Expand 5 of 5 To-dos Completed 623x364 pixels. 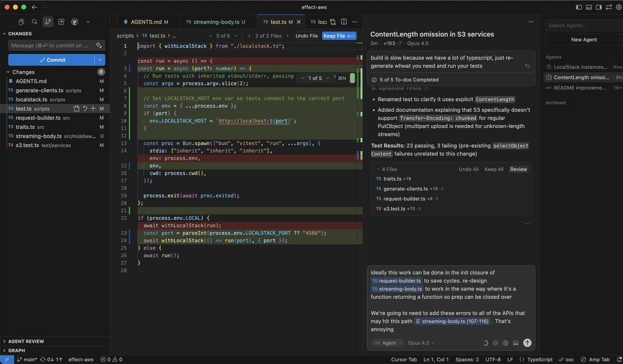[405, 79]
